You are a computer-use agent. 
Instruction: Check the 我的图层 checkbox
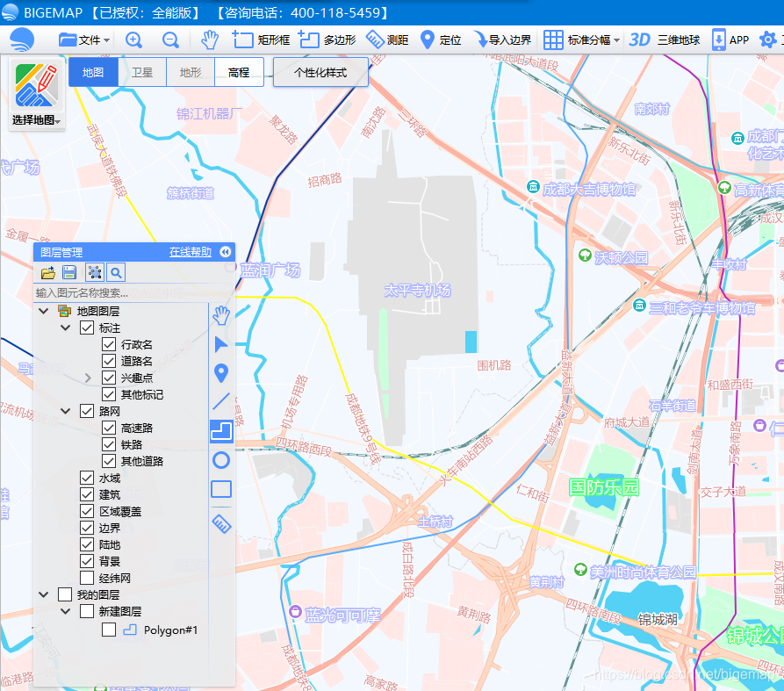pos(65,594)
